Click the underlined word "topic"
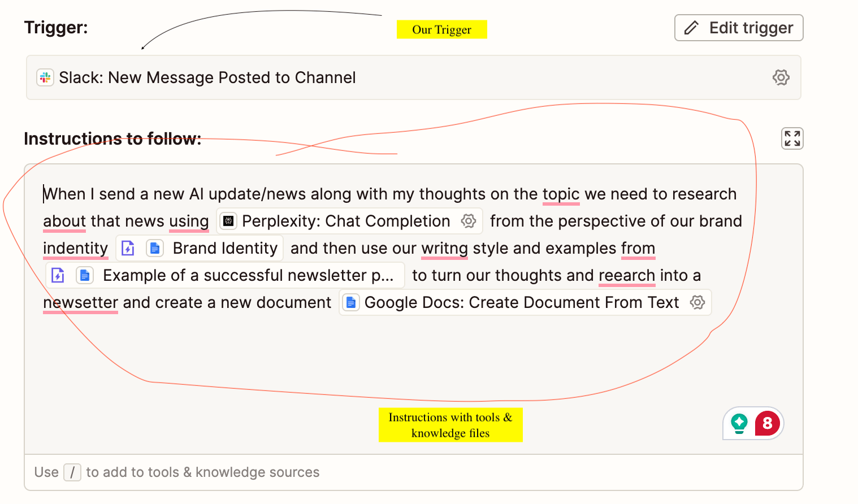The width and height of the screenshot is (858, 504). [x=561, y=194]
